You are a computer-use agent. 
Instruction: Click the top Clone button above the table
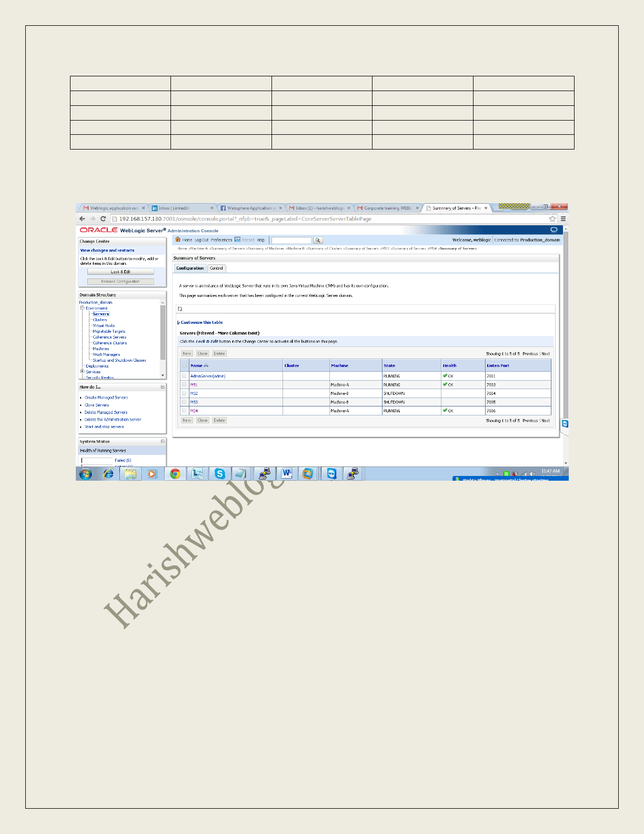(203, 353)
